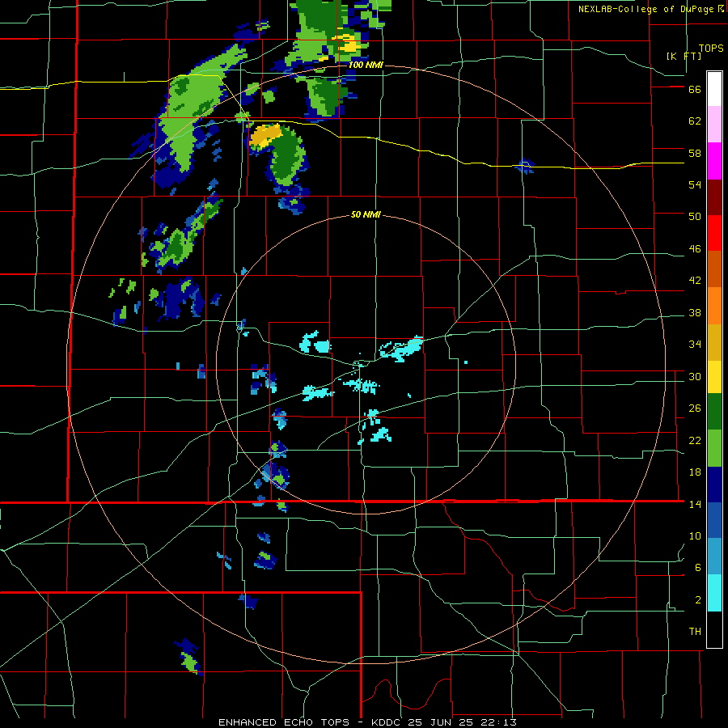Select the 50 NMI range ring label
The width and height of the screenshot is (728, 728).
[366, 214]
